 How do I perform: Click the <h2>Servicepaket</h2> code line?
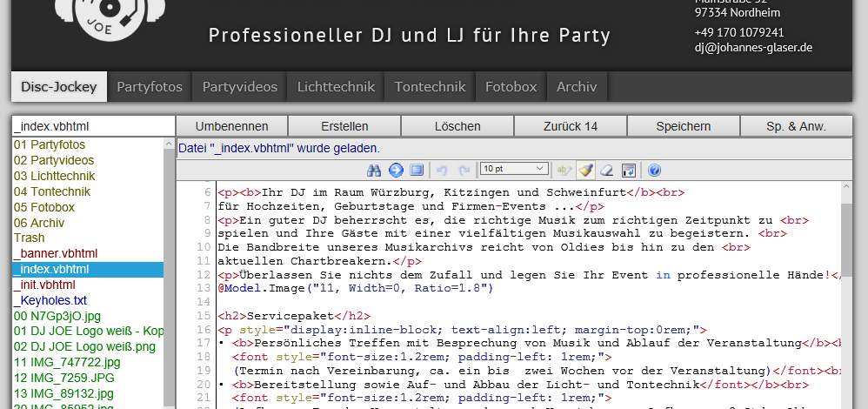coord(294,316)
